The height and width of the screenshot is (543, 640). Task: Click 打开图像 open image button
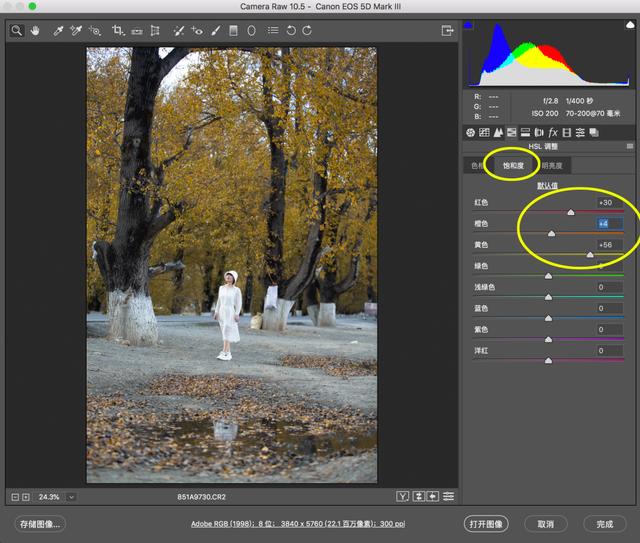[486, 524]
